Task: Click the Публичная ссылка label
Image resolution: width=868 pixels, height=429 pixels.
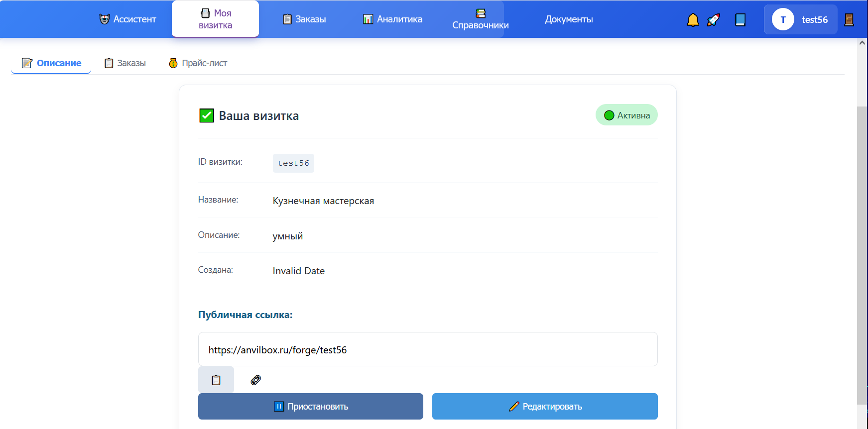Action: [246, 315]
